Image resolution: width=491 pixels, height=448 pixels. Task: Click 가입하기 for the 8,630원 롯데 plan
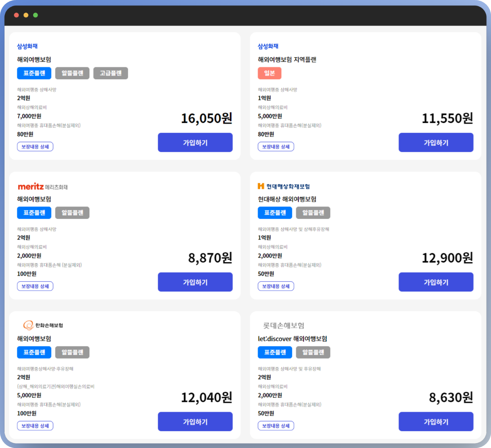click(436, 422)
